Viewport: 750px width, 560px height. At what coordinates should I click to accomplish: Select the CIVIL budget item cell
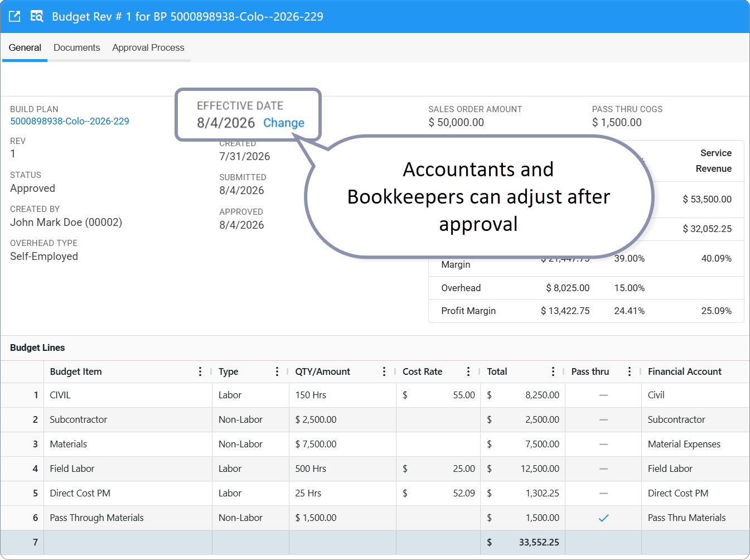tap(128, 395)
